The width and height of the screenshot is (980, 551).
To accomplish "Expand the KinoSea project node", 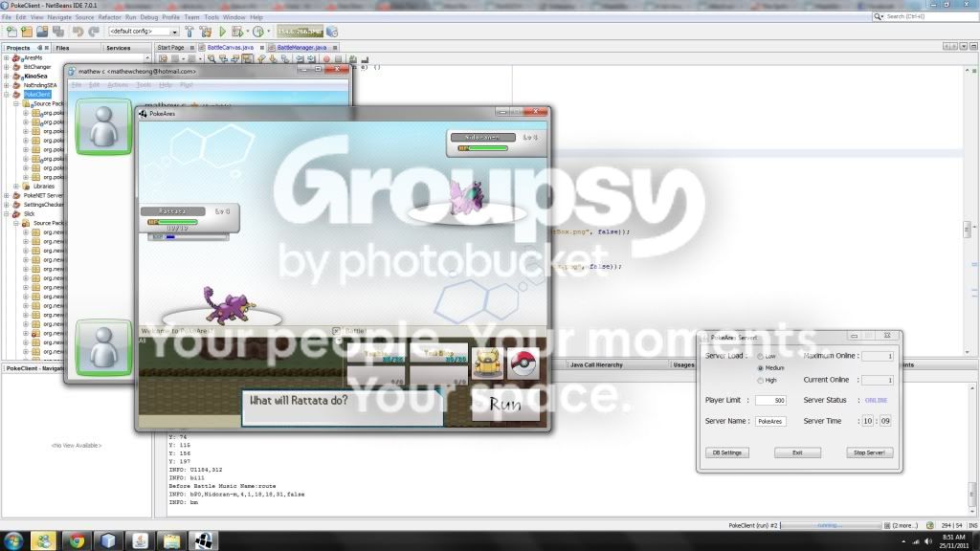I will (7, 77).
